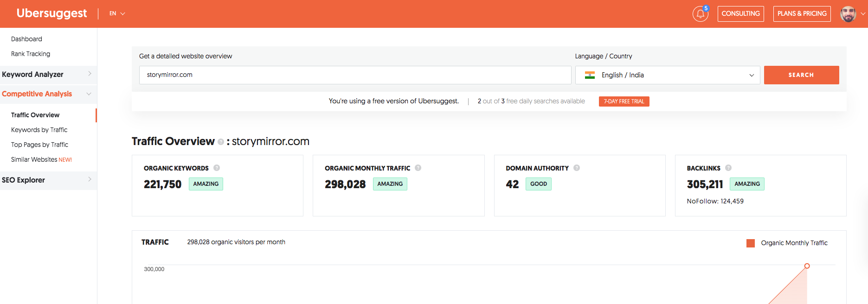Open Keywords by Traffic
This screenshot has width=868, height=304.
pyautogui.click(x=39, y=130)
